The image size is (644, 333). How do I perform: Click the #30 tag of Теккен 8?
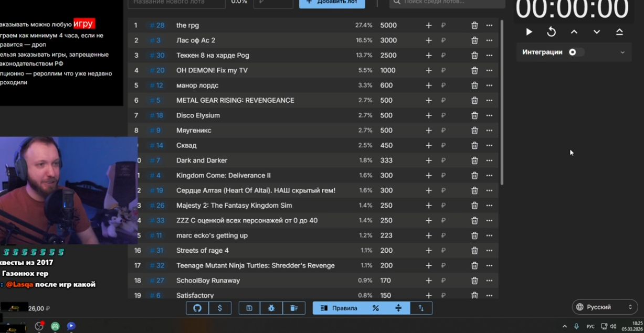click(x=156, y=55)
